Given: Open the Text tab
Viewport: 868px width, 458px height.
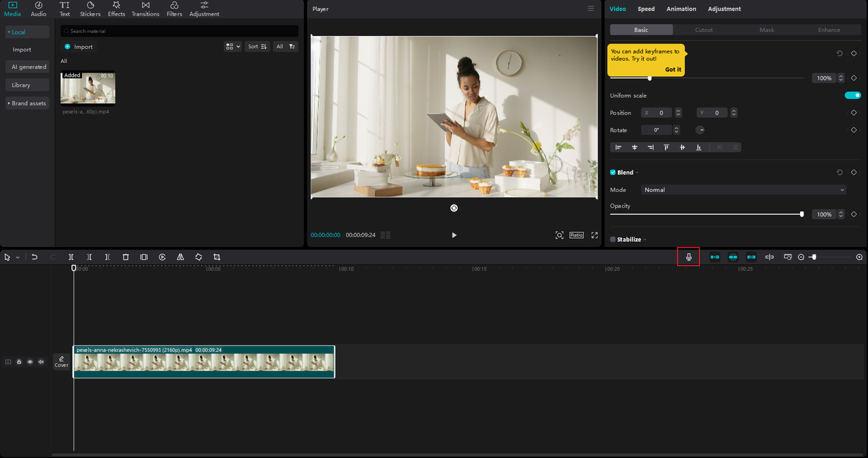Looking at the screenshot, I should coord(64,9).
